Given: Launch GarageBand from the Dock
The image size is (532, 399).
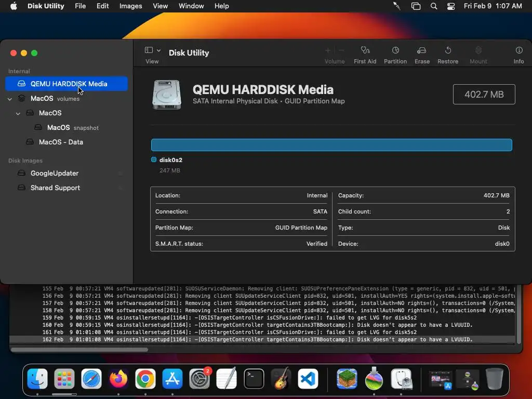Looking at the screenshot, I should point(281,379).
